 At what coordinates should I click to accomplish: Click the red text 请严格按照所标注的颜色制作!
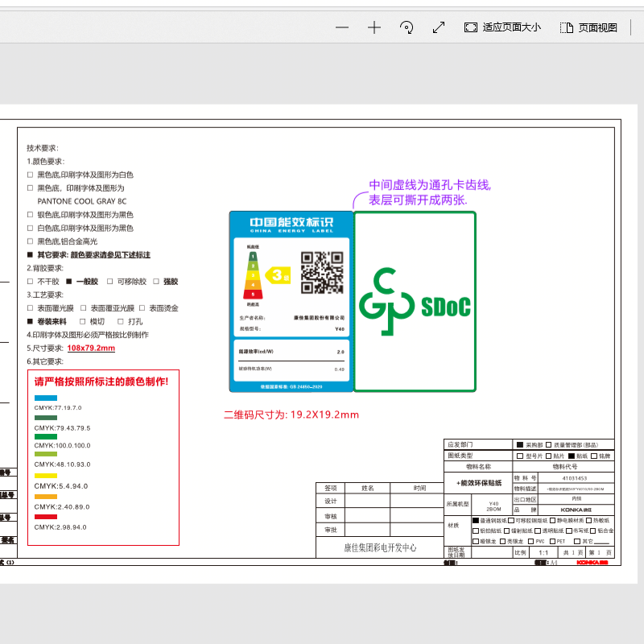pos(101,382)
